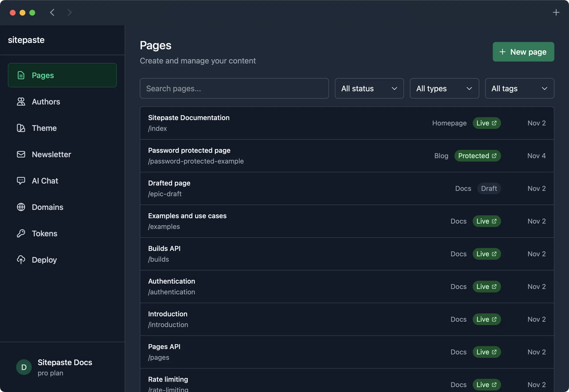Click the Pages document icon in the sidebar
The height and width of the screenshot is (392, 569).
[21, 75]
